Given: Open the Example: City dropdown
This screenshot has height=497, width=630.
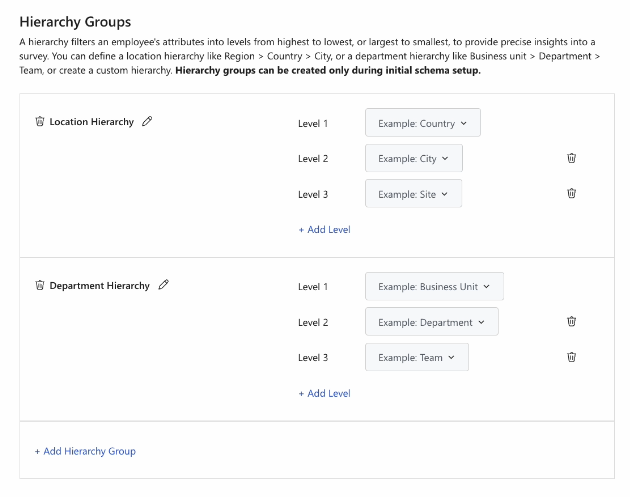Looking at the screenshot, I should click(414, 158).
